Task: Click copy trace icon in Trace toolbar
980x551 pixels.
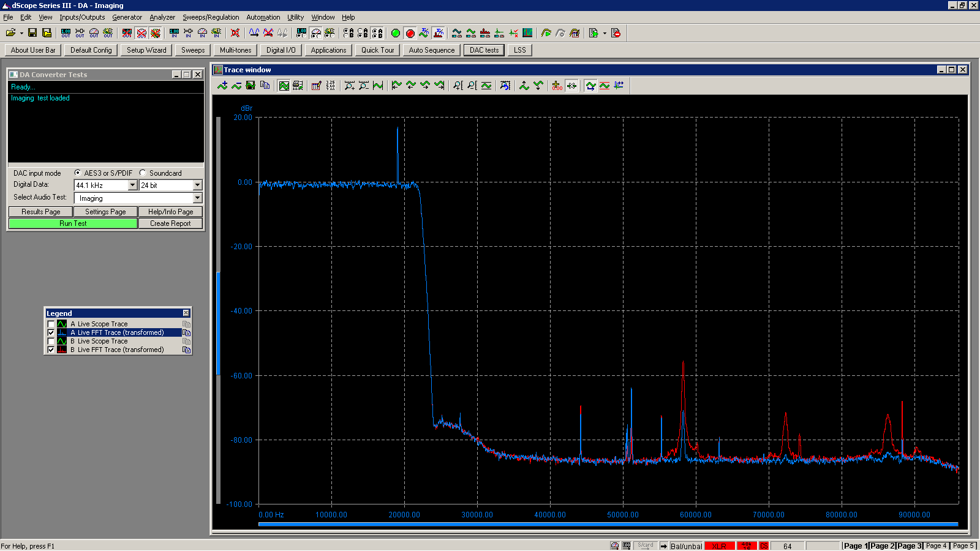Action: tap(265, 86)
